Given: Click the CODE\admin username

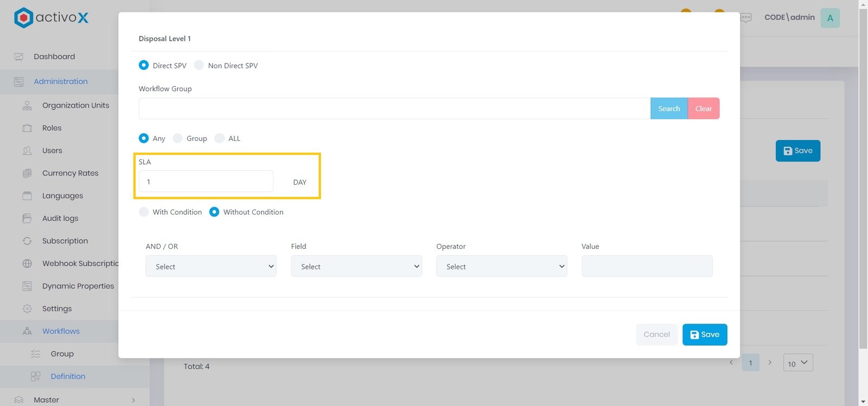Looking at the screenshot, I should point(789,17).
